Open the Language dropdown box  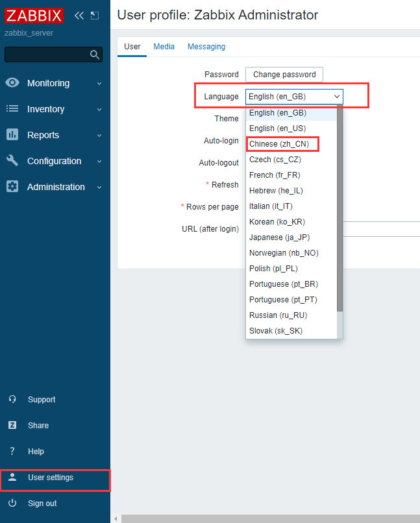click(x=294, y=97)
